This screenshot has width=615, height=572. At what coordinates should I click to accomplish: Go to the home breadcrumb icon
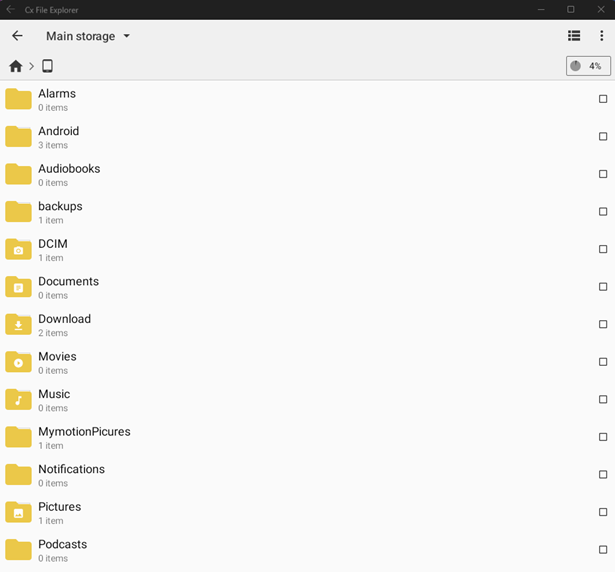click(15, 66)
